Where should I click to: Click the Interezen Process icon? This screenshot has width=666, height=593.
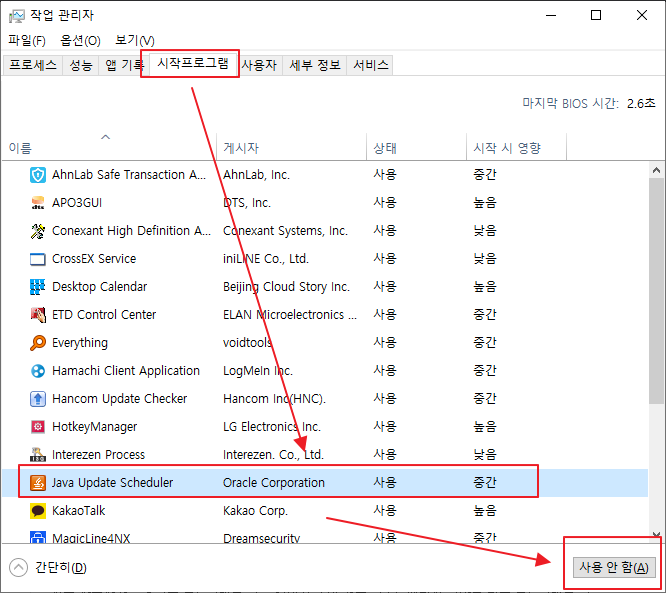click(x=38, y=455)
